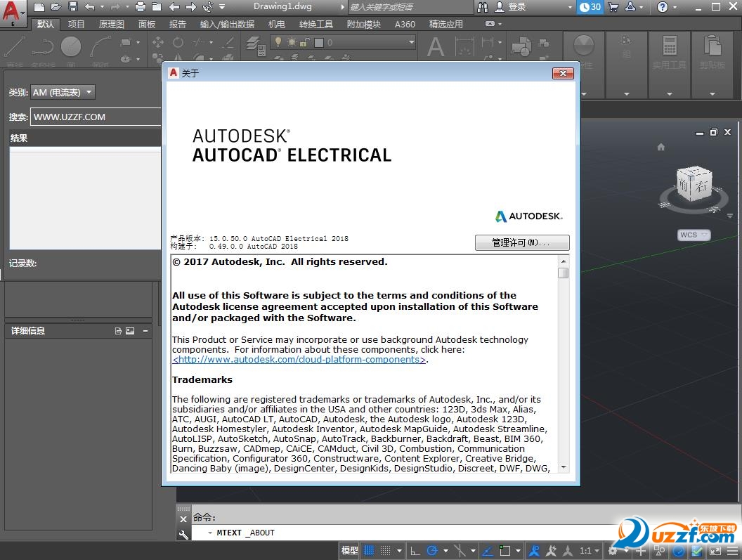Click the About dialog vertical scrollbar thumb
The height and width of the screenshot is (560, 742).
[x=563, y=273]
